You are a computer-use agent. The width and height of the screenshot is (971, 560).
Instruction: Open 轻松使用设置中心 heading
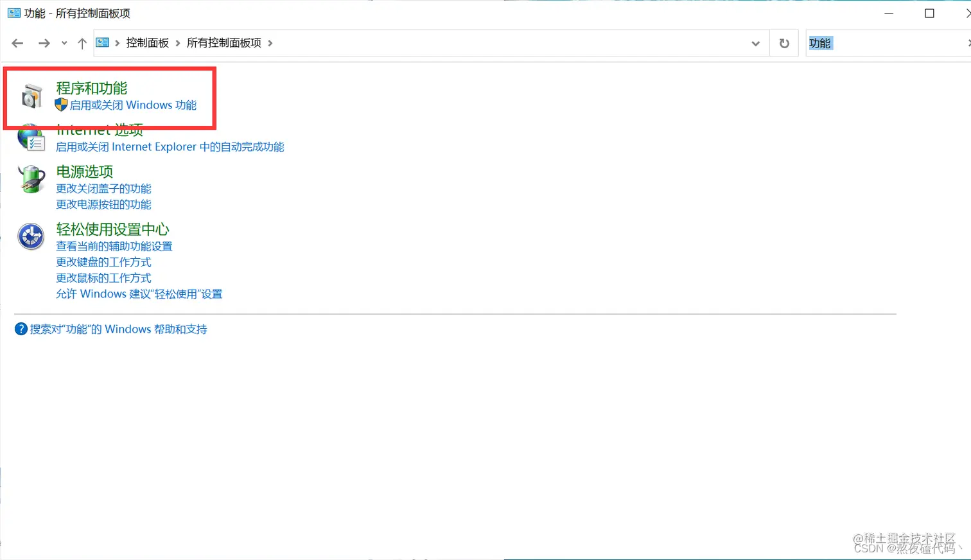click(x=113, y=229)
